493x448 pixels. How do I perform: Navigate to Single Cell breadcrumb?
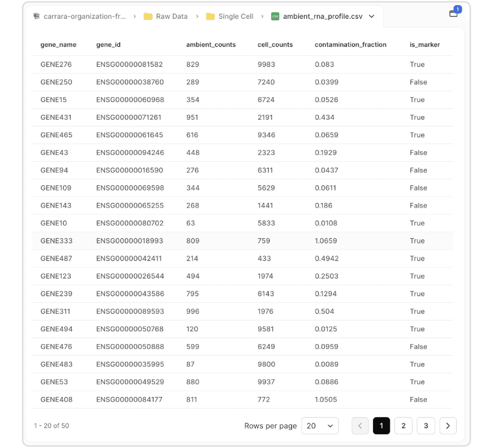[x=236, y=17]
